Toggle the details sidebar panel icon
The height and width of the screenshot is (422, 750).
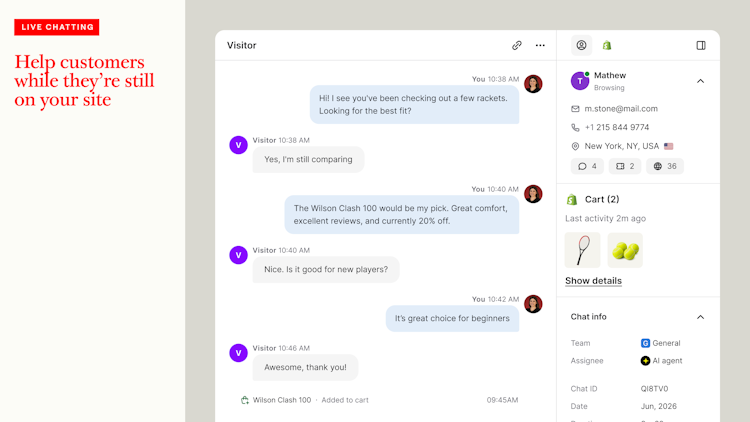coord(701,45)
